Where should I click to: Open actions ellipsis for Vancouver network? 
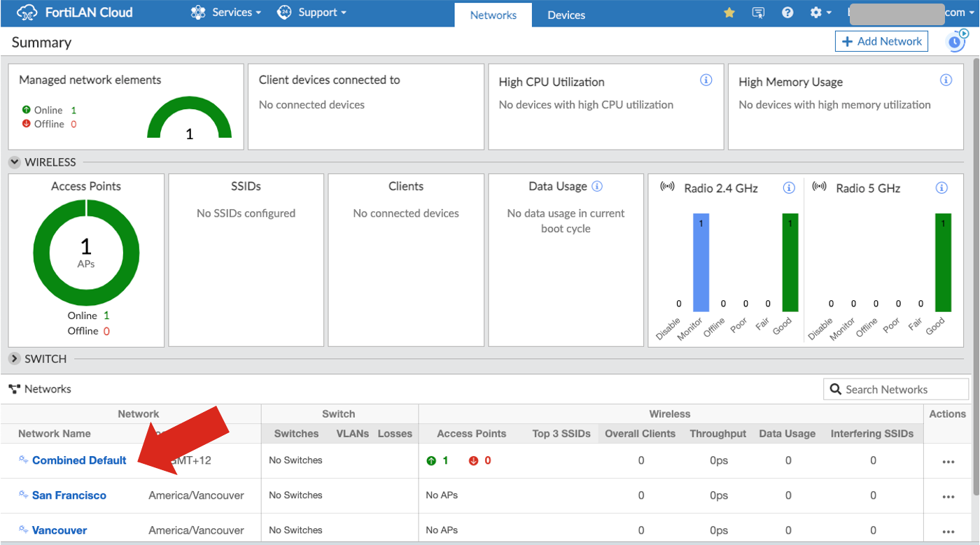[x=948, y=530]
